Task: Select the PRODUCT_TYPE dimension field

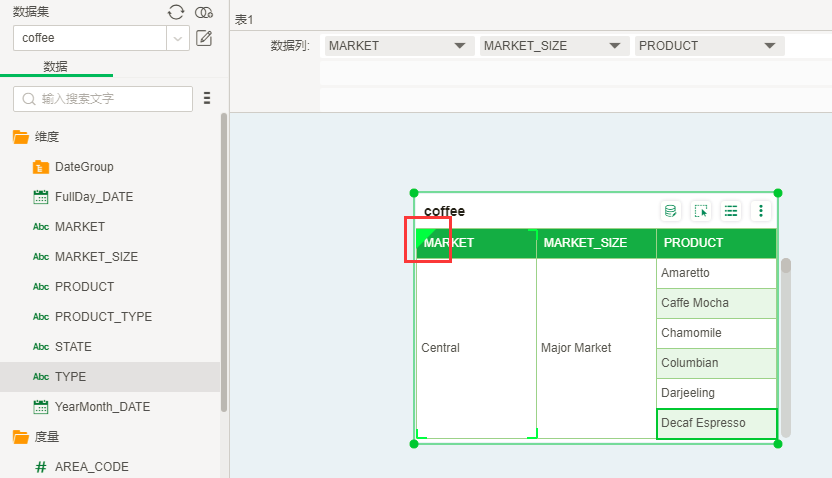Action: [x=103, y=317]
